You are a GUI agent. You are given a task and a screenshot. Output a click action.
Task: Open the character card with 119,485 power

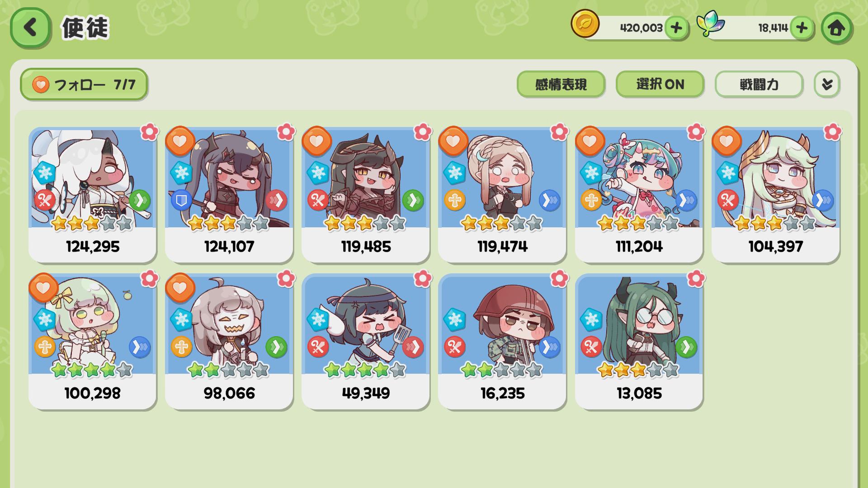coord(366,195)
